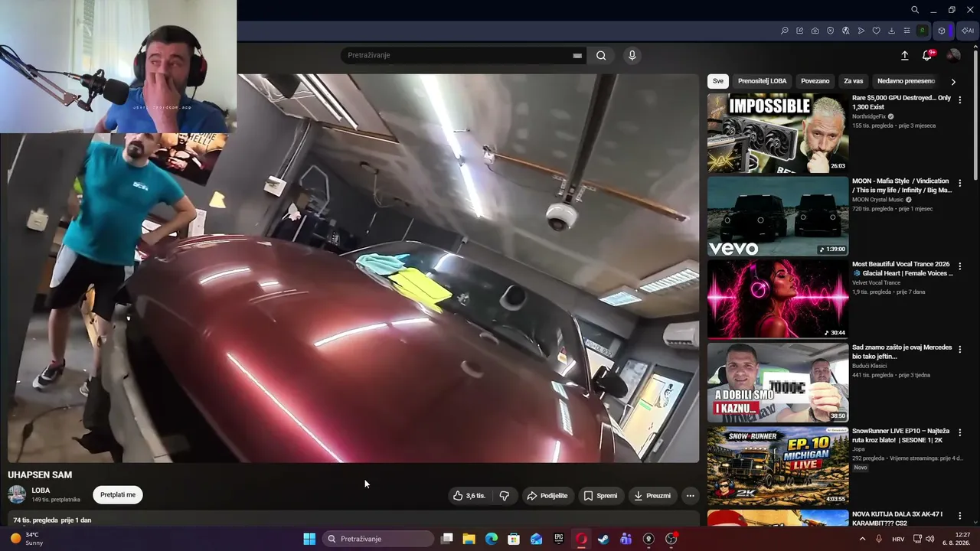Open the Vocal Trance 2026 thumbnail

pos(778,299)
